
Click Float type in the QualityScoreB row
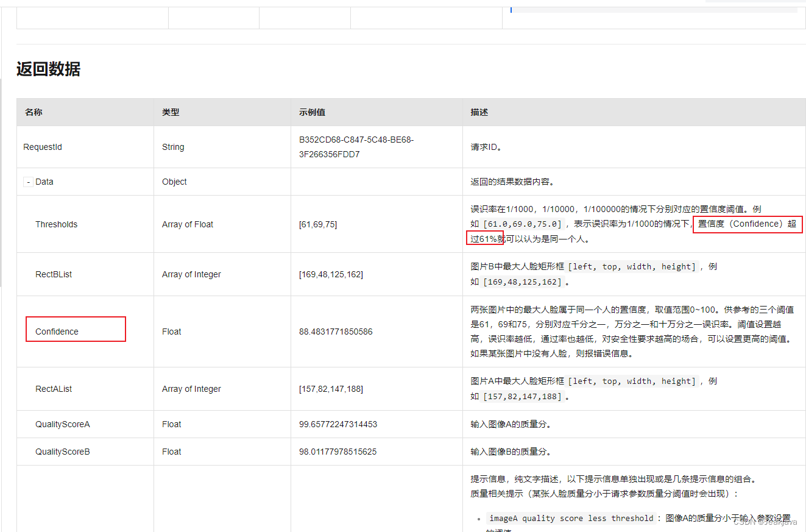(x=172, y=452)
